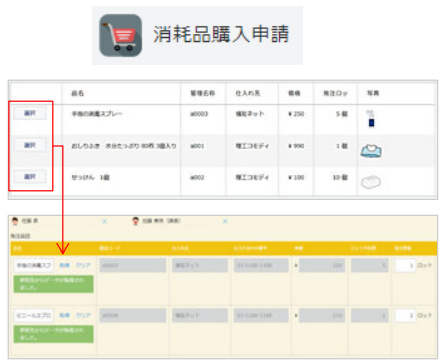Image resolution: width=448 pixels, height=364 pixels.
Task: Open the soap product photo
Action: tap(371, 182)
